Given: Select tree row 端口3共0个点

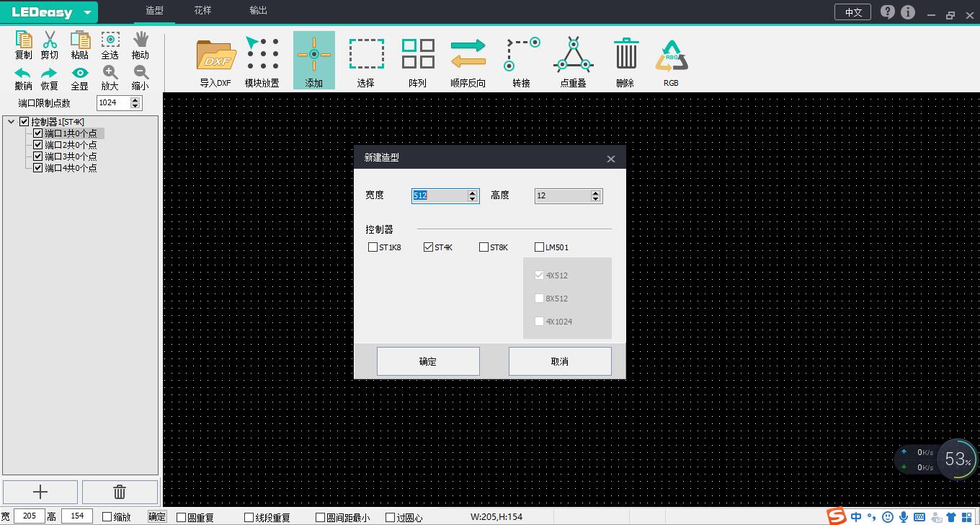Looking at the screenshot, I should (71, 156).
